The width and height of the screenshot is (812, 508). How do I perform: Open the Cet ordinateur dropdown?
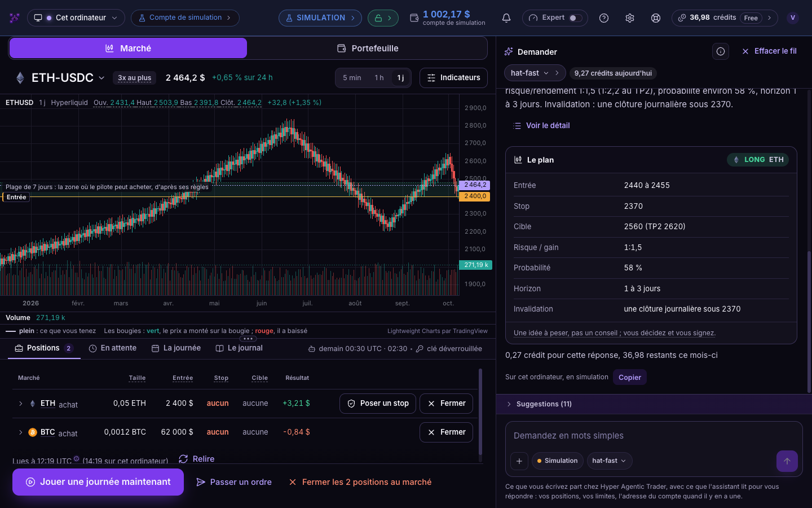tap(76, 18)
